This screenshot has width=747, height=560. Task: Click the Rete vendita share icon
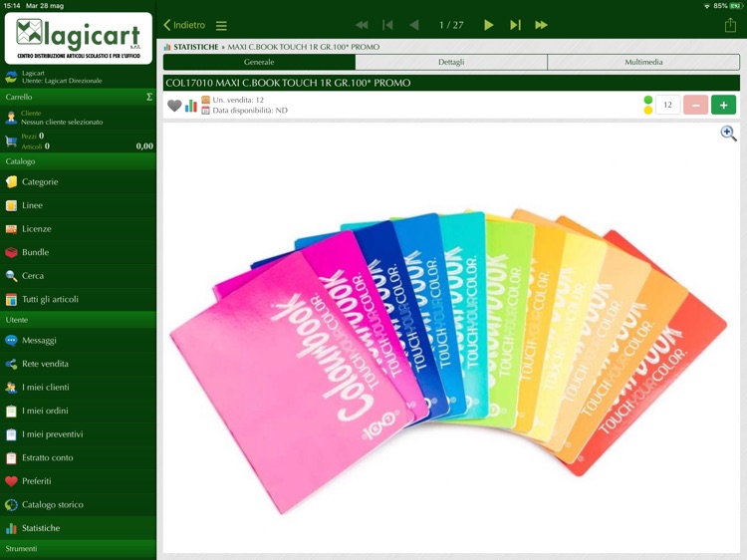[x=11, y=364]
